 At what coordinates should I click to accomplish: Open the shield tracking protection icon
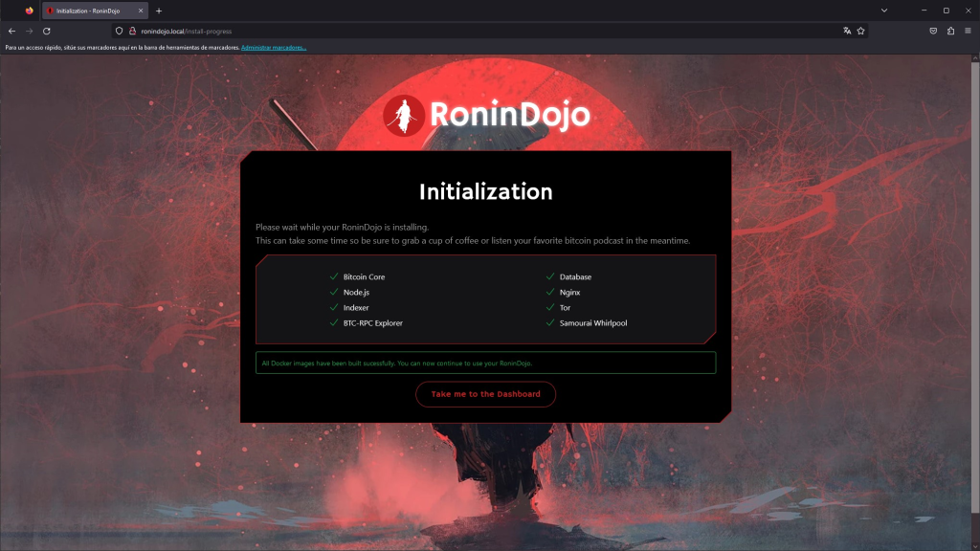pyautogui.click(x=119, y=31)
